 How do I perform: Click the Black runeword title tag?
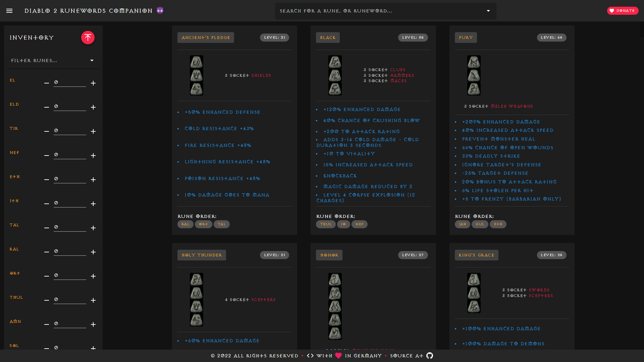click(x=328, y=38)
